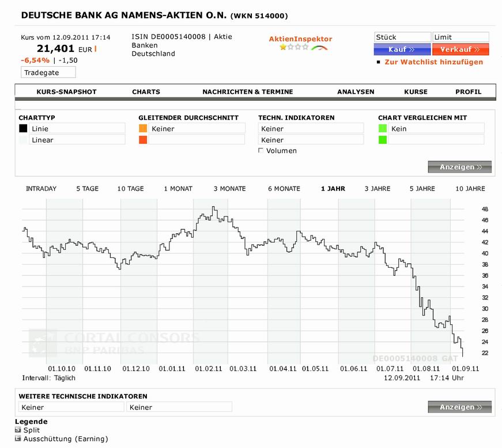Open first Gleitender Durchschnitt Keiner dropdown
502x448 pixels.
(197, 128)
